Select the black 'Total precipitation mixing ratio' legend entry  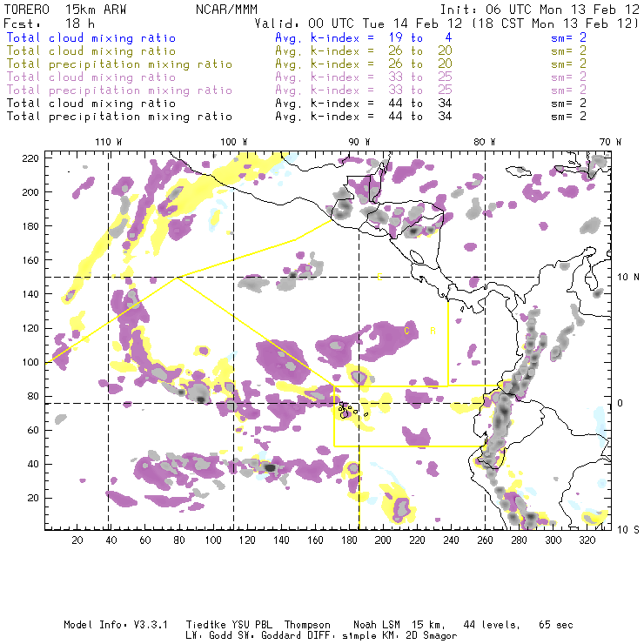pyautogui.click(x=119, y=117)
